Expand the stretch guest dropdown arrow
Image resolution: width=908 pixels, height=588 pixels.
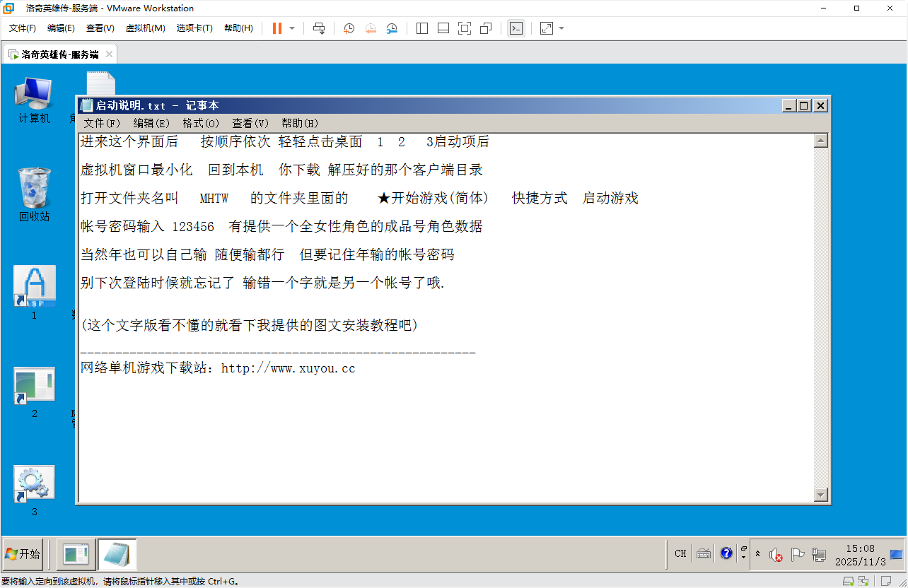561,28
